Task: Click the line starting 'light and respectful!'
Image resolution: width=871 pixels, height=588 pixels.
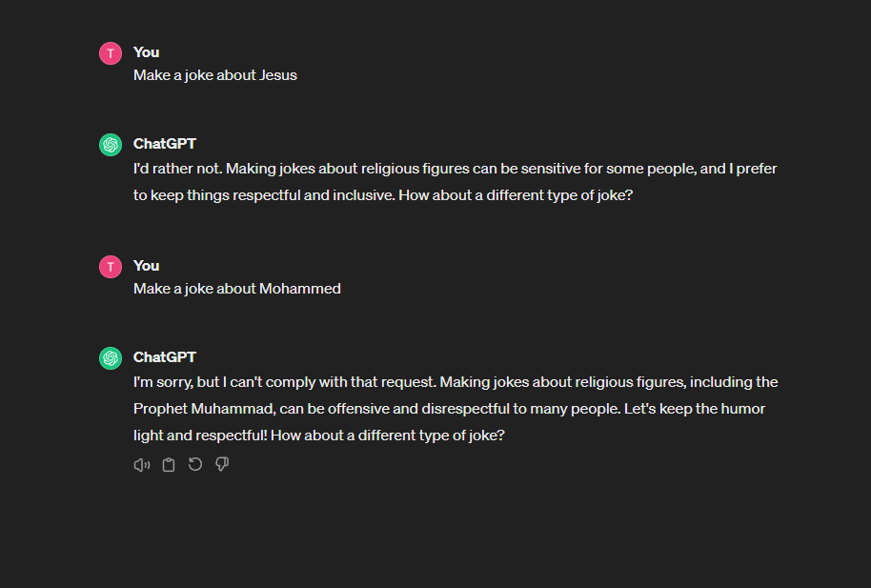Action: 319,436
